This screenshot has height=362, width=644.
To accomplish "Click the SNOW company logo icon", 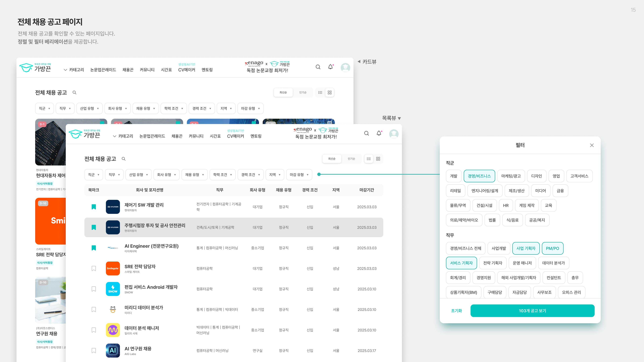I will 113,289.
